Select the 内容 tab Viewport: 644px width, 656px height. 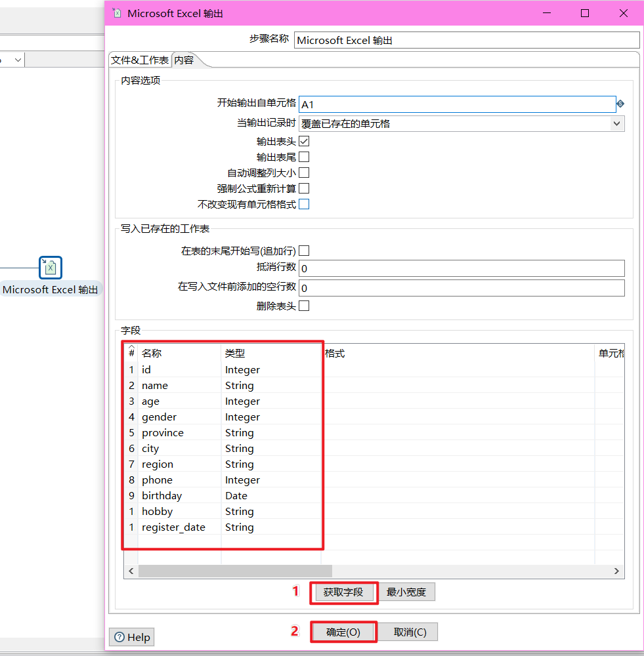click(184, 60)
